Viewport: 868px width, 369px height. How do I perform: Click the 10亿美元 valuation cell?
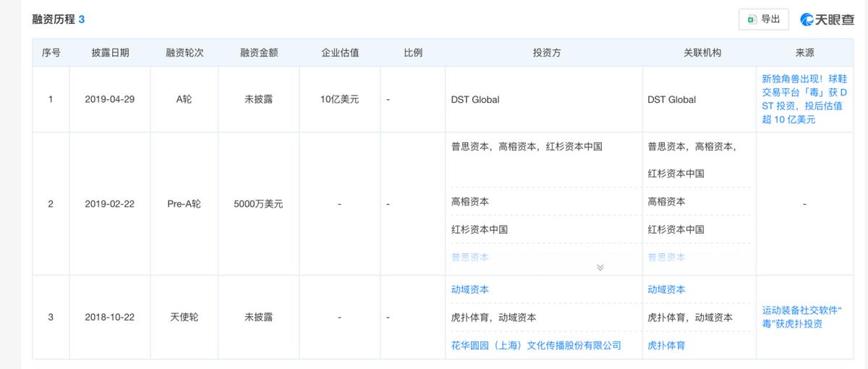tap(340, 100)
